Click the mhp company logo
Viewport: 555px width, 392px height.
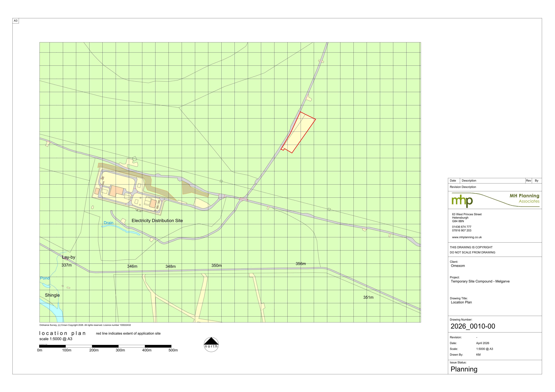(x=462, y=201)
